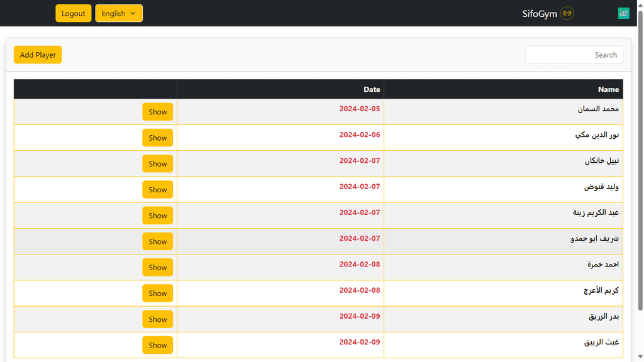This screenshot has height=362, width=644.
Task: Select the name وليد قبوض
Action: tap(601, 186)
